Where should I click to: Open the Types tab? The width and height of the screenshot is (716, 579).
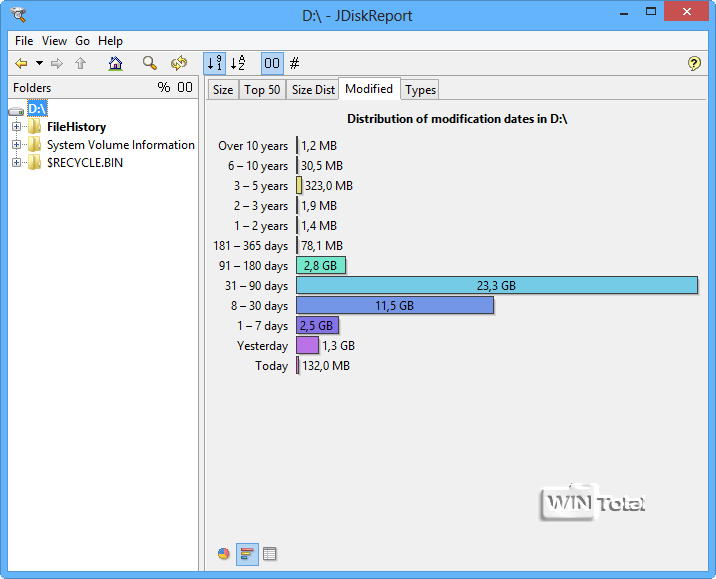[x=420, y=90]
